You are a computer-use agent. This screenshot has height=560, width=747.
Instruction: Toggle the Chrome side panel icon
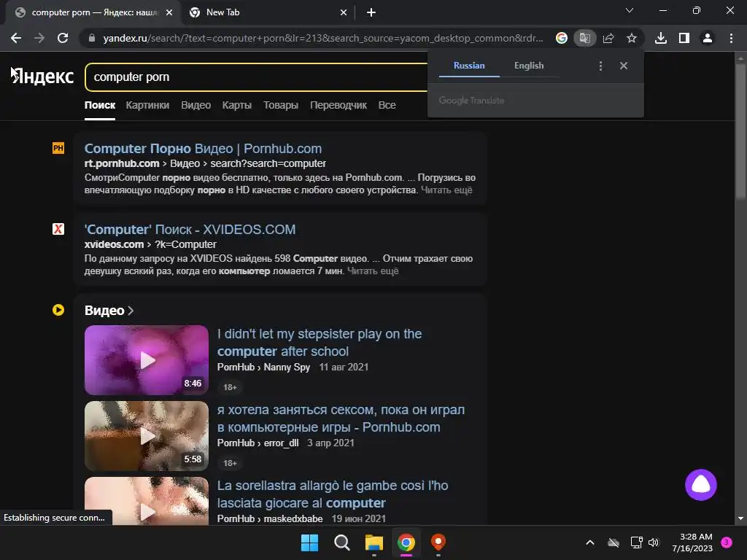pyautogui.click(x=684, y=38)
